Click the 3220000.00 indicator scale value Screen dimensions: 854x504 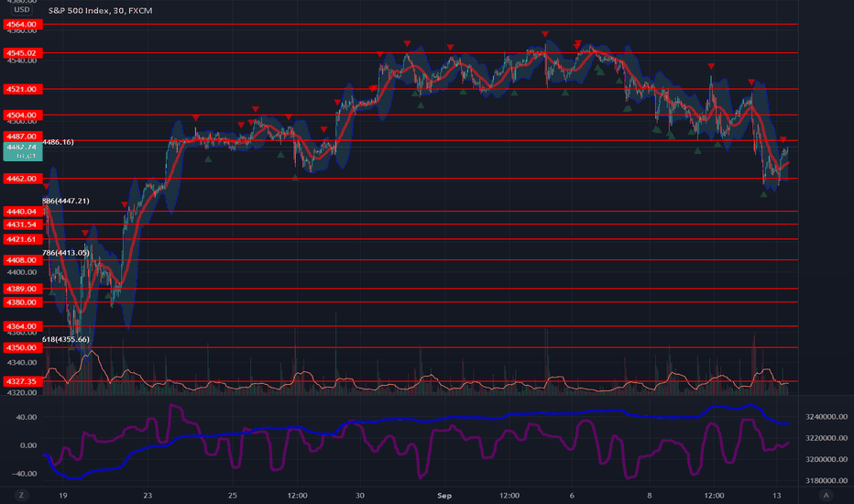tap(827, 437)
